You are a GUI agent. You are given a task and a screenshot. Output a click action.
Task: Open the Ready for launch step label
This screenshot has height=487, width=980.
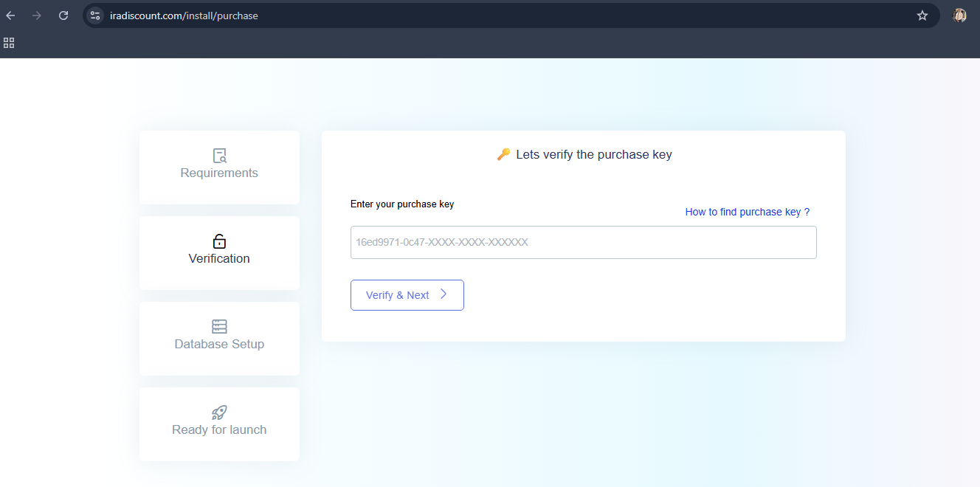click(219, 430)
